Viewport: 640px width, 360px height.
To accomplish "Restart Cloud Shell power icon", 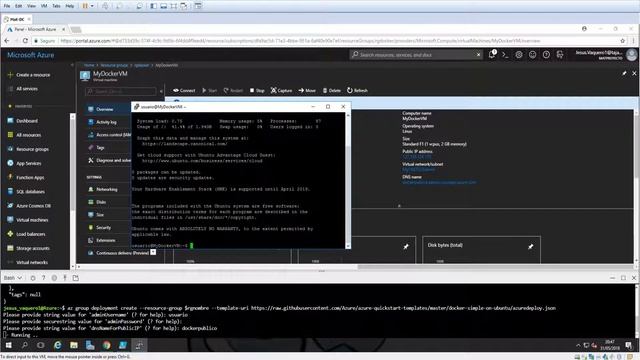I will (x=33, y=278).
